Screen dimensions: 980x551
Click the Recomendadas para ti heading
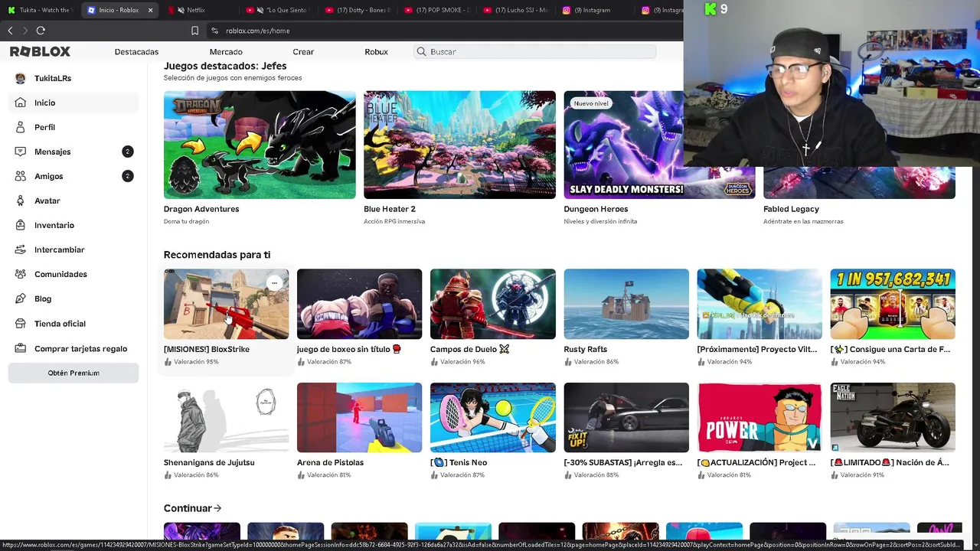tap(217, 255)
